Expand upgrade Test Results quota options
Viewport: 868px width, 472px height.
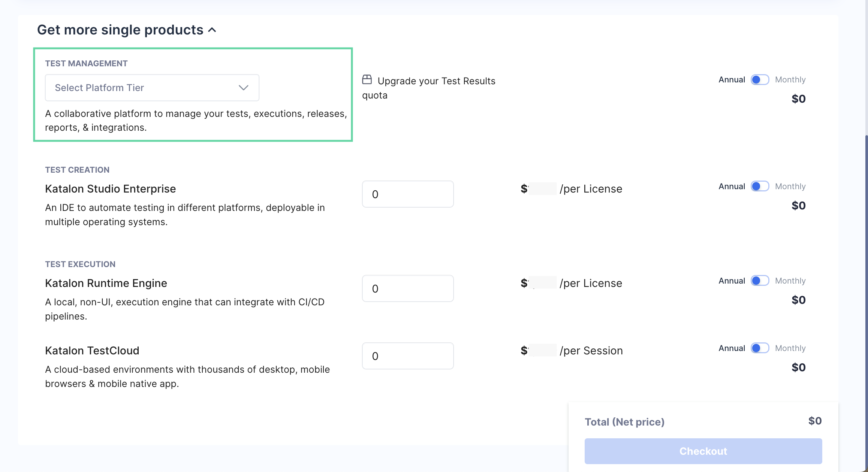(428, 88)
